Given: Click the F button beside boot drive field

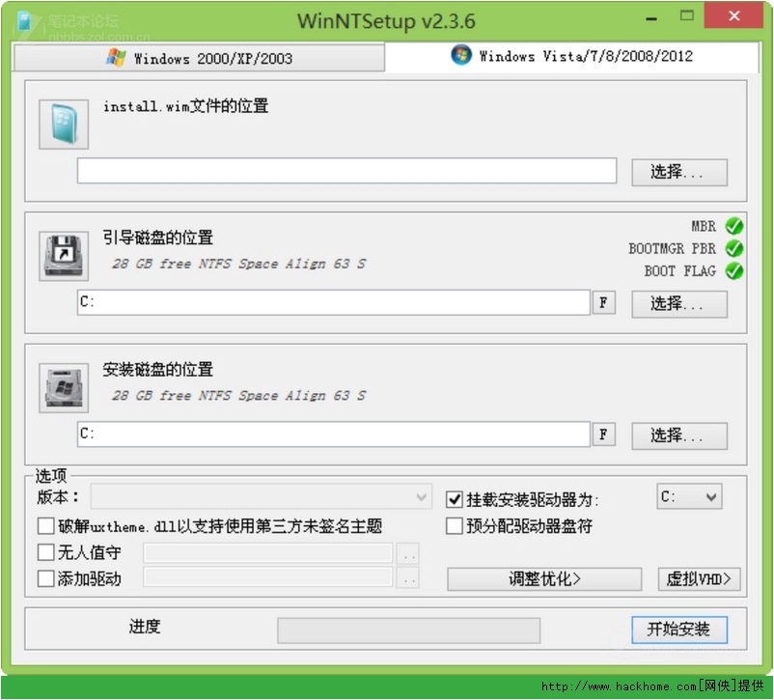Looking at the screenshot, I should (x=604, y=302).
